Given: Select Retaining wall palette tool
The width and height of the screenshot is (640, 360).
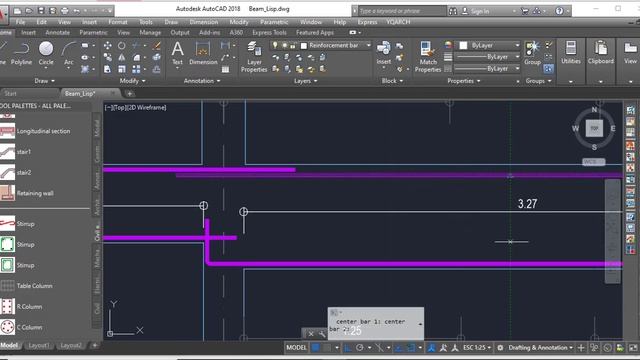Looking at the screenshot, I should pyautogui.click(x=27, y=193).
